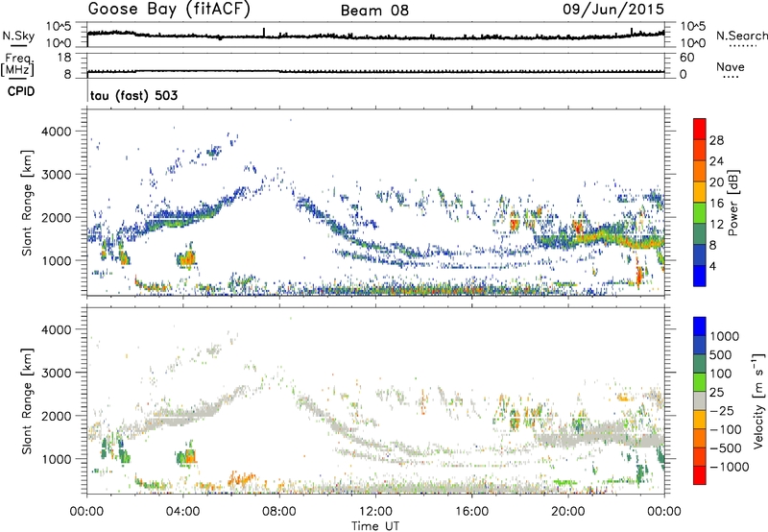The image size is (768, 532).
Task: Click the dotted line sample under N.Search
Action: [x=743, y=46]
